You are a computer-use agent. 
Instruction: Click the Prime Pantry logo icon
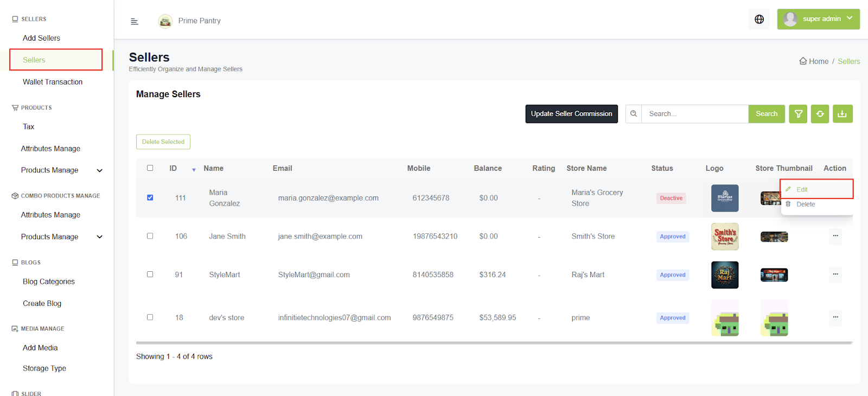click(165, 21)
